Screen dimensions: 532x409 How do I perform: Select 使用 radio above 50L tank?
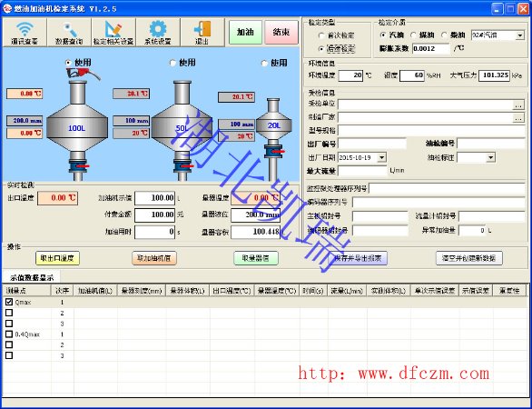(172, 63)
